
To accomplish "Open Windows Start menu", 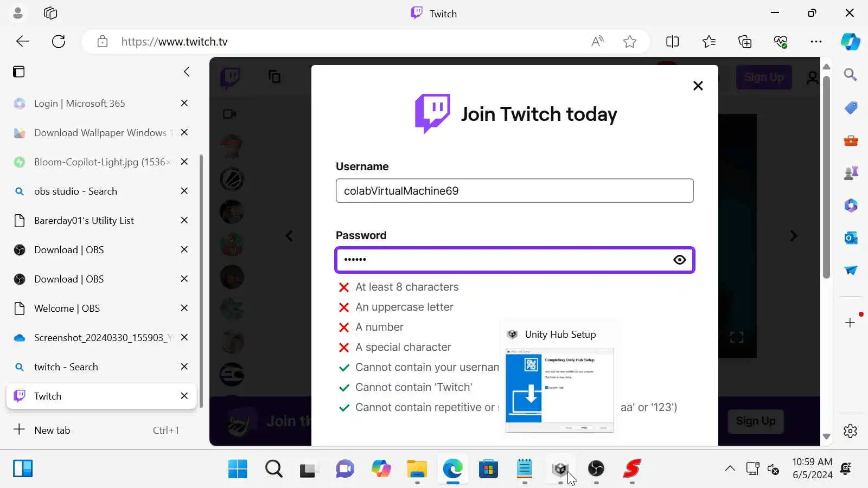I will (238, 468).
